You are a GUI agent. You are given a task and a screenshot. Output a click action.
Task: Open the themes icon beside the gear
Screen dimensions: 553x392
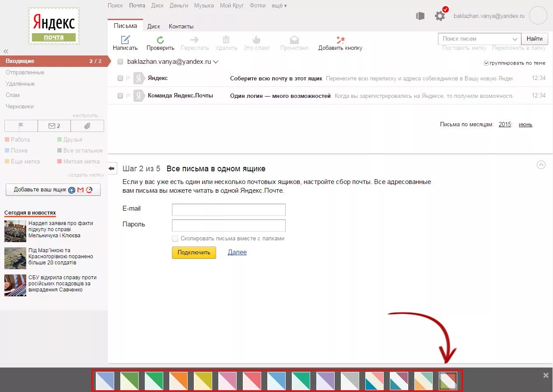pos(420,16)
